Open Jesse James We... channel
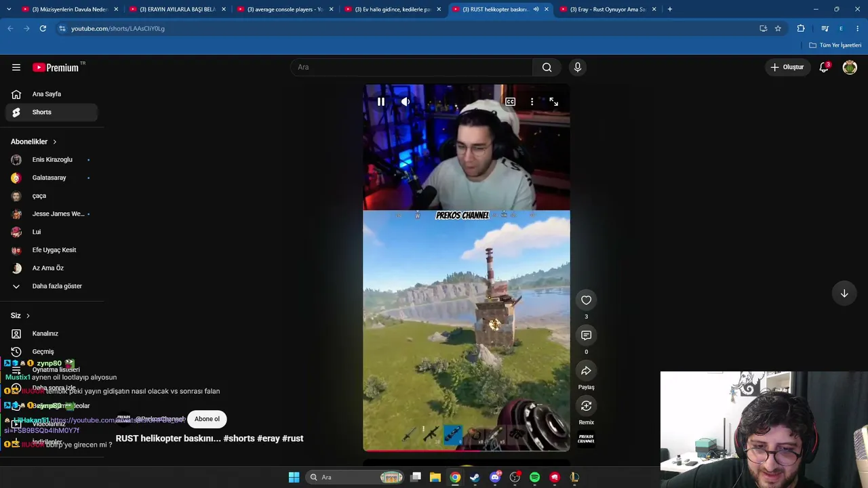Image resolution: width=868 pixels, height=488 pixels. [52, 213]
